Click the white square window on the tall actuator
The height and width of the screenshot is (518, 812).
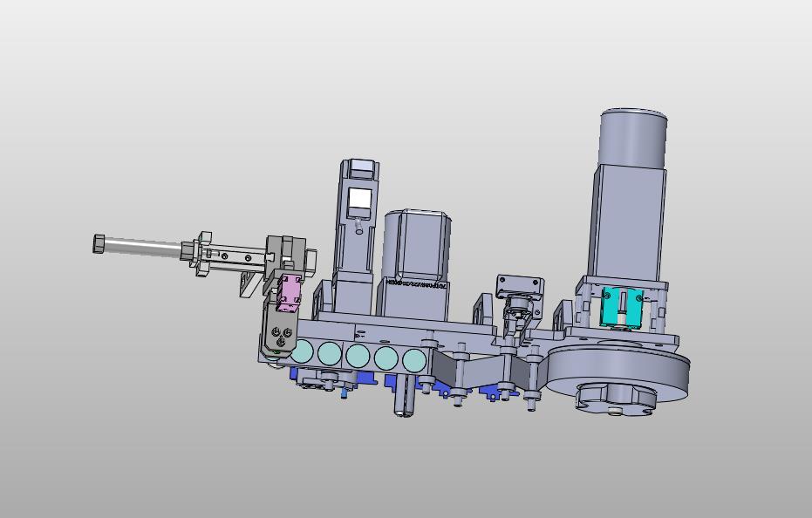tap(360, 198)
